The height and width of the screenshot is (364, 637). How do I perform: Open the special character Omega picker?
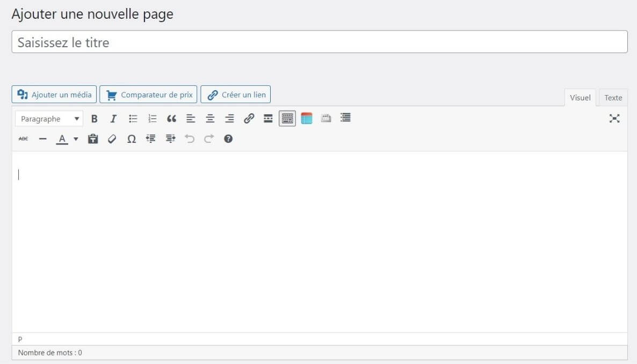(131, 139)
